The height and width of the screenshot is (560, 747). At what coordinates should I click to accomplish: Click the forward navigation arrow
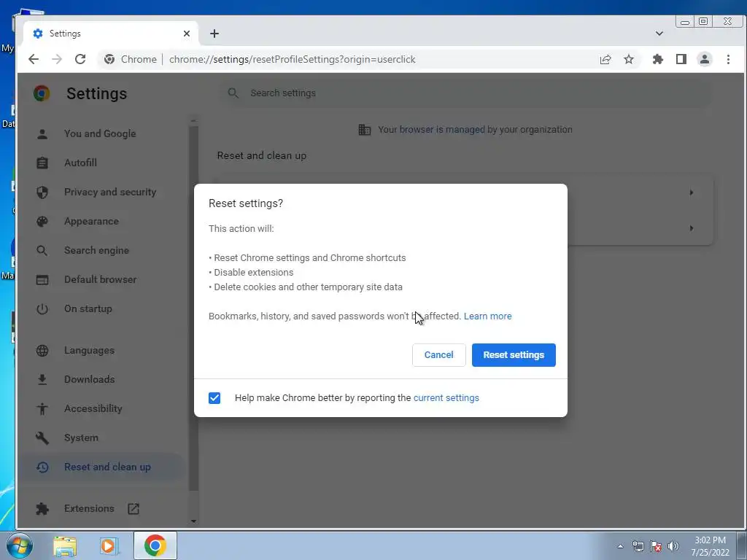[57, 59]
